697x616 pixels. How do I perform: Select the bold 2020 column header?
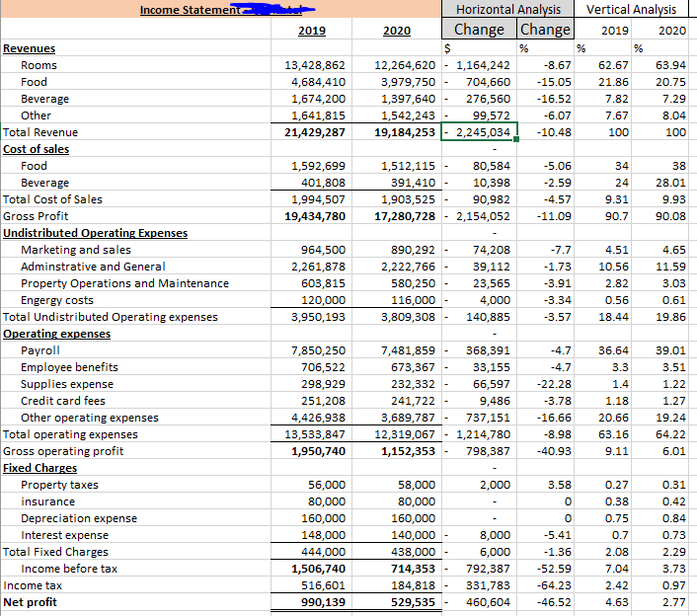pyautogui.click(x=397, y=31)
